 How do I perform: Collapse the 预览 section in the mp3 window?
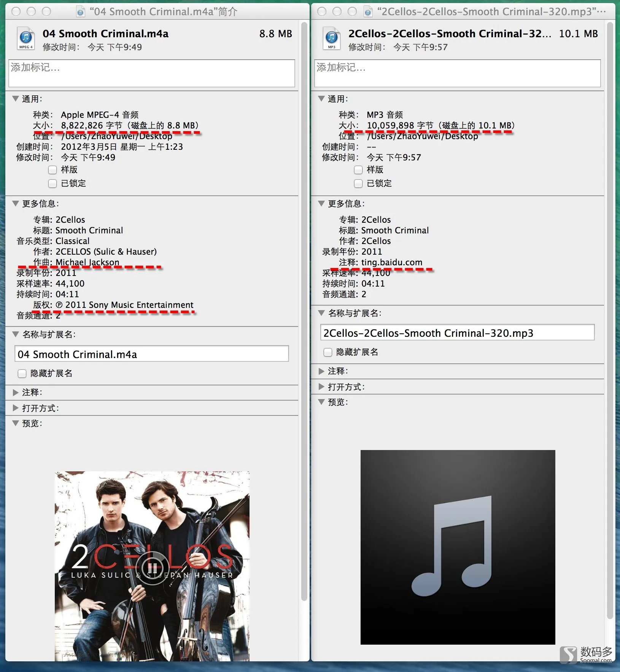point(321,402)
